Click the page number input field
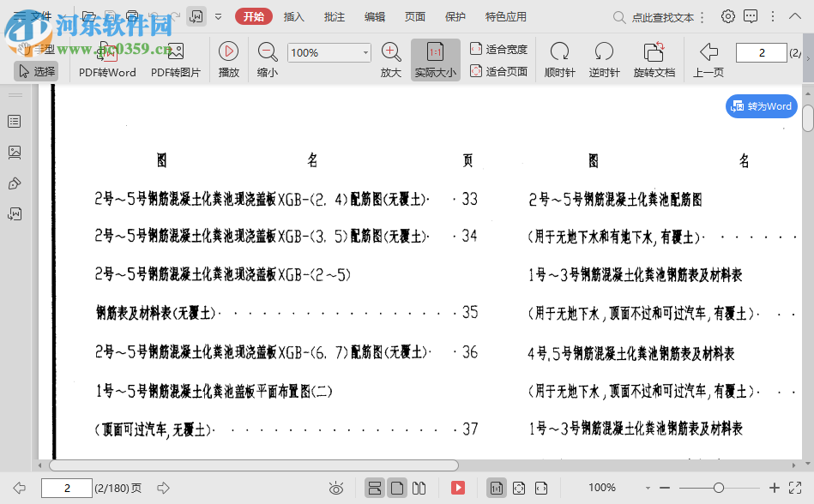814x504 pixels. point(66,488)
